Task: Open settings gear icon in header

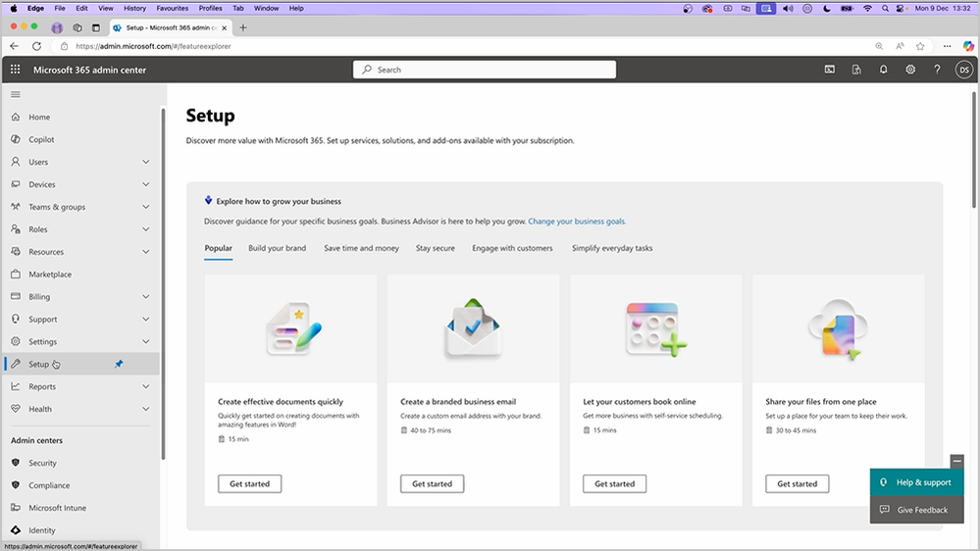Action: coord(910,70)
